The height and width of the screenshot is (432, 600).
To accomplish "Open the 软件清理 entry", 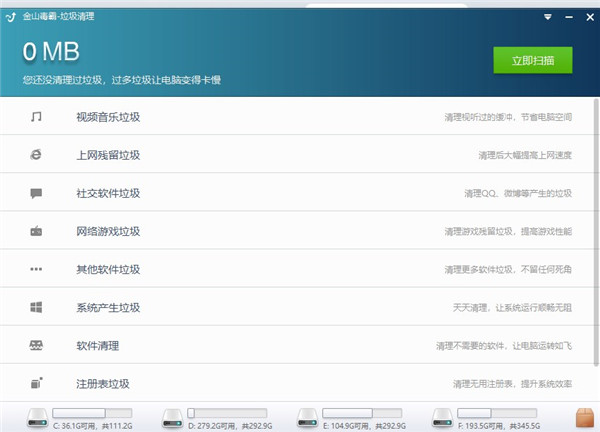I will (97, 345).
